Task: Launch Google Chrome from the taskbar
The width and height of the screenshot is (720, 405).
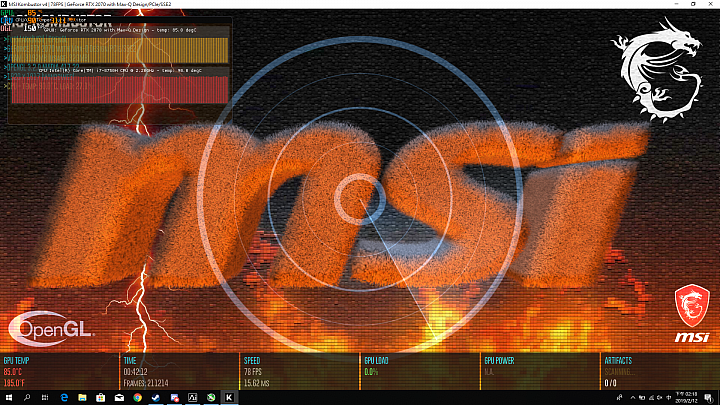Action: [x=137, y=398]
